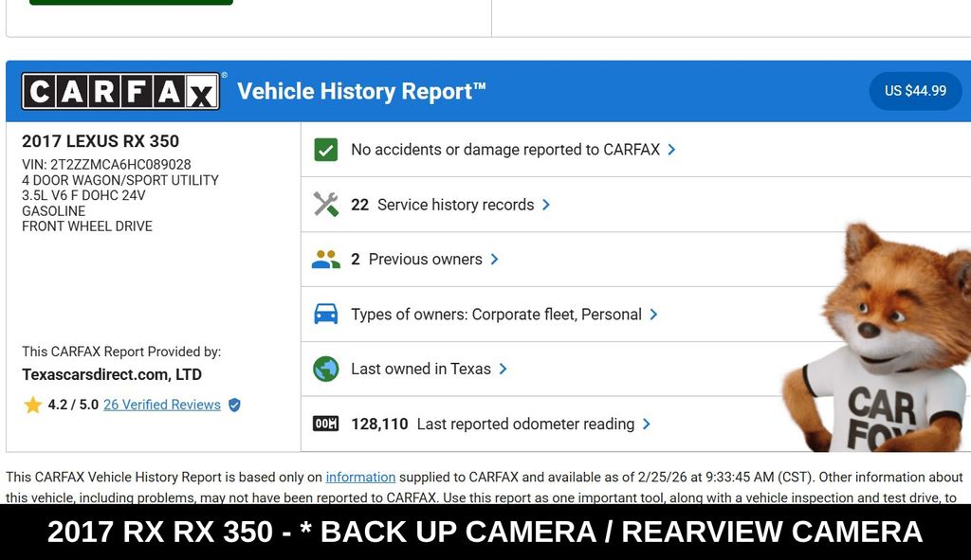971x560 pixels.
Task: Click the gold star rating icon
Action: point(33,406)
